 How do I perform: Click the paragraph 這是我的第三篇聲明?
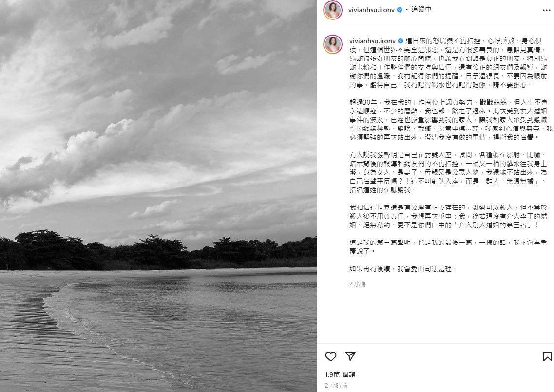tap(448, 247)
